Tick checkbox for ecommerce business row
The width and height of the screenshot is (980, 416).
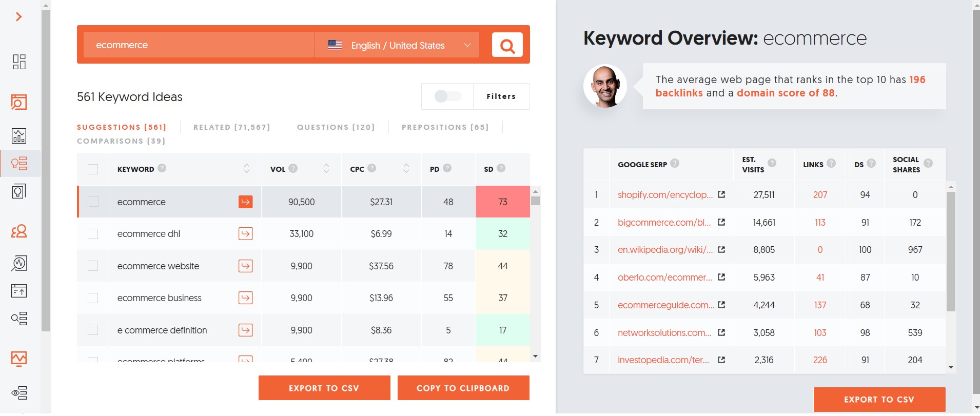(x=93, y=298)
